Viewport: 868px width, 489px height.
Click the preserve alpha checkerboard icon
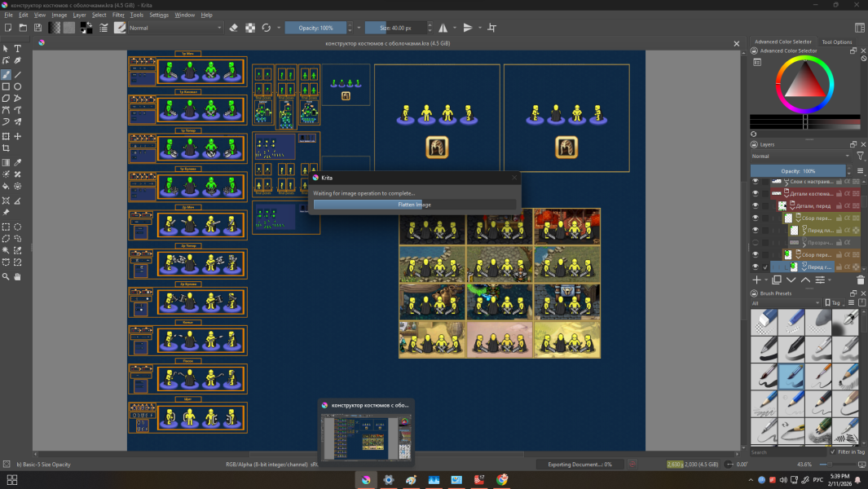pos(250,28)
